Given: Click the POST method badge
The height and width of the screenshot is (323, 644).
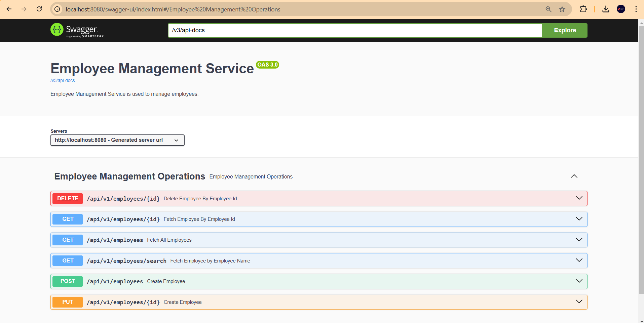Looking at the screenshot, I should pyautogui.click(x=68, y=281).
